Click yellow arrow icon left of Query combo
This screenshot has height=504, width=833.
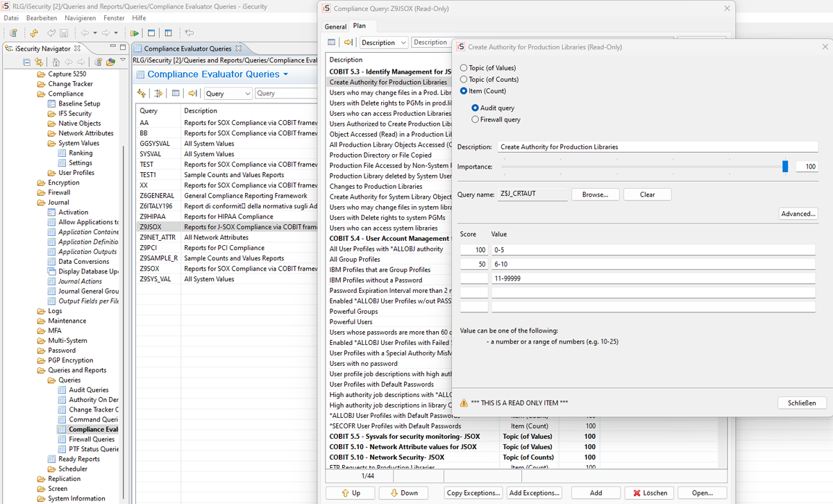[192, 93]
